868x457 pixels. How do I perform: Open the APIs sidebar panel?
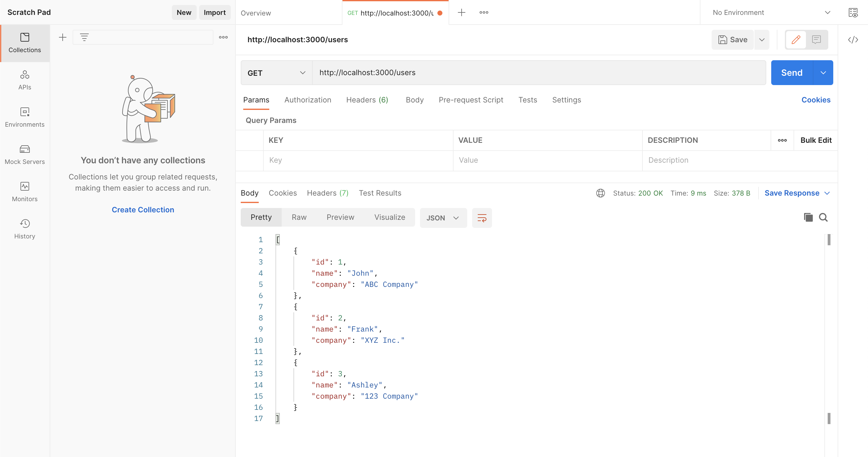pyautogui.click(x=24, y=80)
